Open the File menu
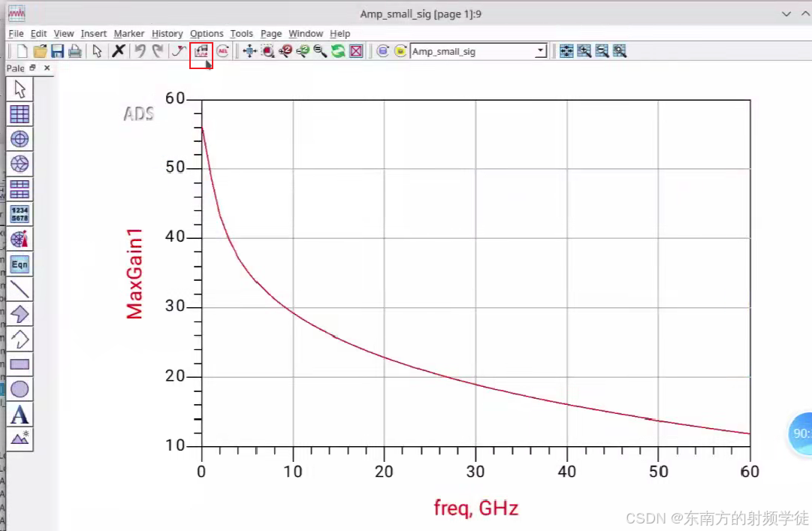Screen dimensions: 812x531 click(x=16, y=33)
